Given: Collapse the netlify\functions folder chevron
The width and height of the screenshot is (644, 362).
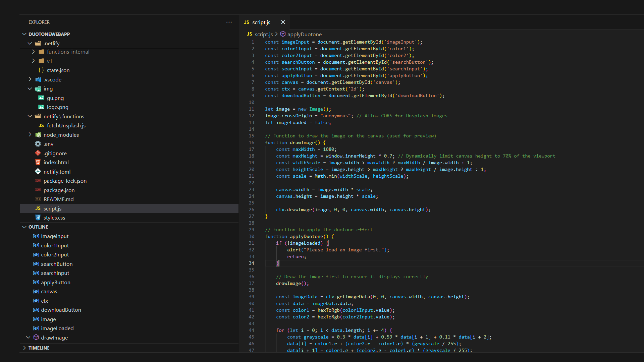Looking at the screenshot, I should 30,116.
